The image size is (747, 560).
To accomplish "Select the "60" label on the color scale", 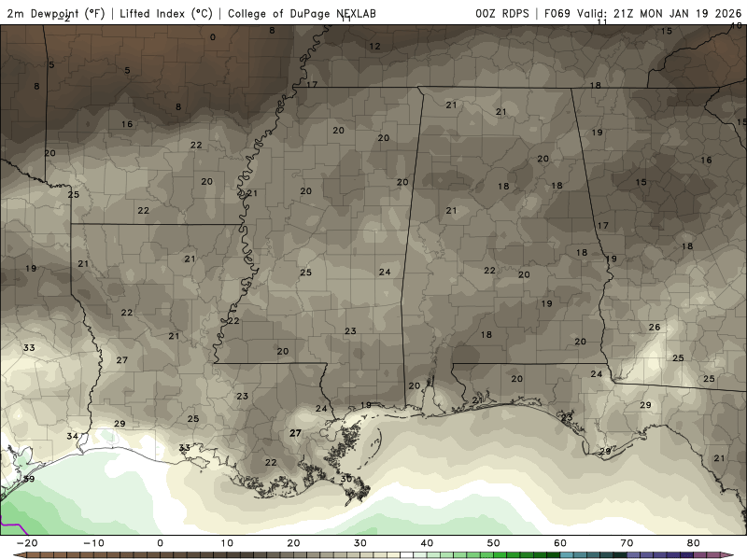I will click(x=560, y=543).
